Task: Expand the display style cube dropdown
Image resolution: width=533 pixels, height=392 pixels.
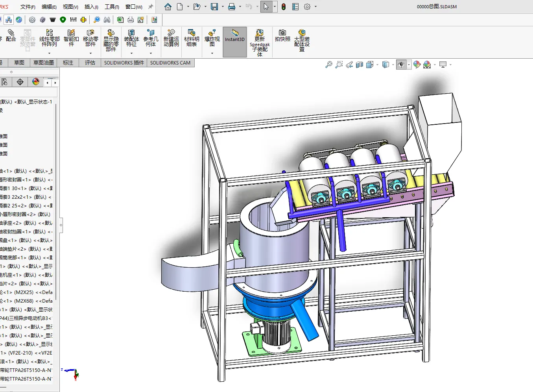Action: (393, 65)
